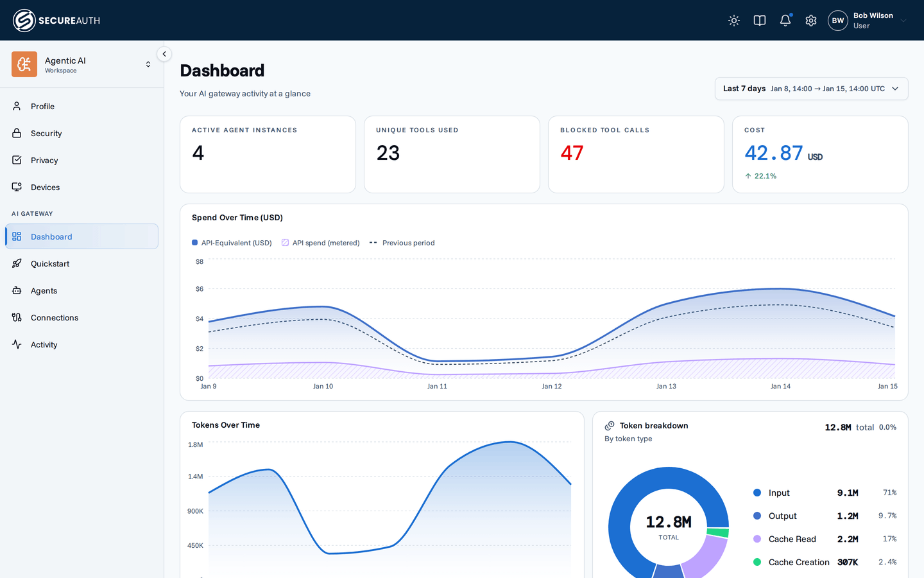The width and height of the screenshot is (924, 578).
Task: Toggle the Previous period legend series
Action: coord(402,243)
